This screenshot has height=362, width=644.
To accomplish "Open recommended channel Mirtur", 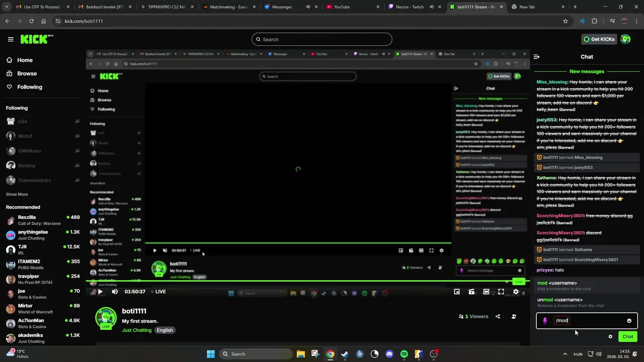I will pos(43,308).
